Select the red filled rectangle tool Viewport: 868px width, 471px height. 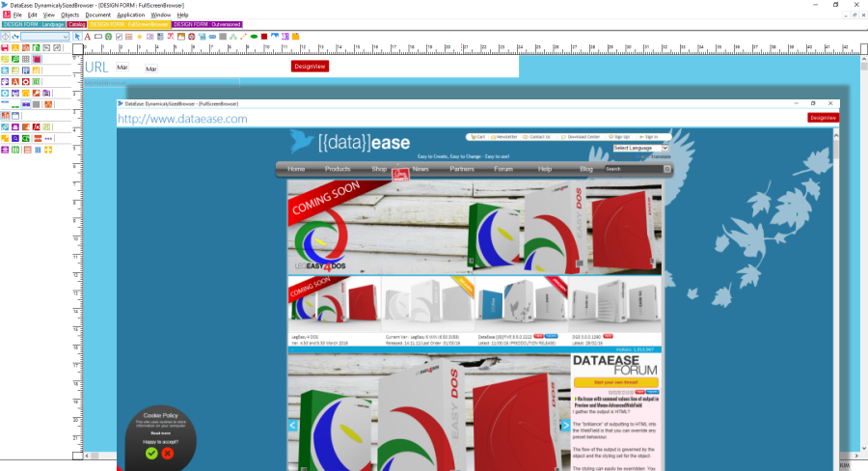[x=264, y=37]
